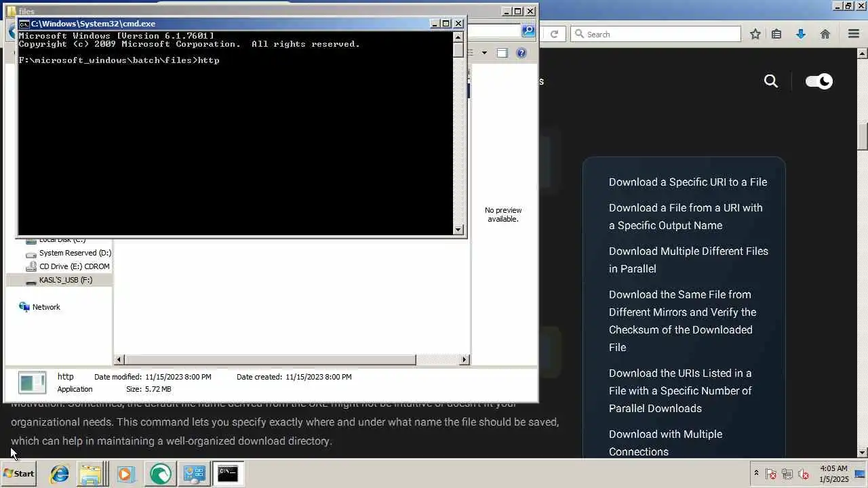The width and height of the screenshot is (868, 488).
Task: Click scroll left arrow of Explorer horizontal scrollbar
Action: (119, 360)
